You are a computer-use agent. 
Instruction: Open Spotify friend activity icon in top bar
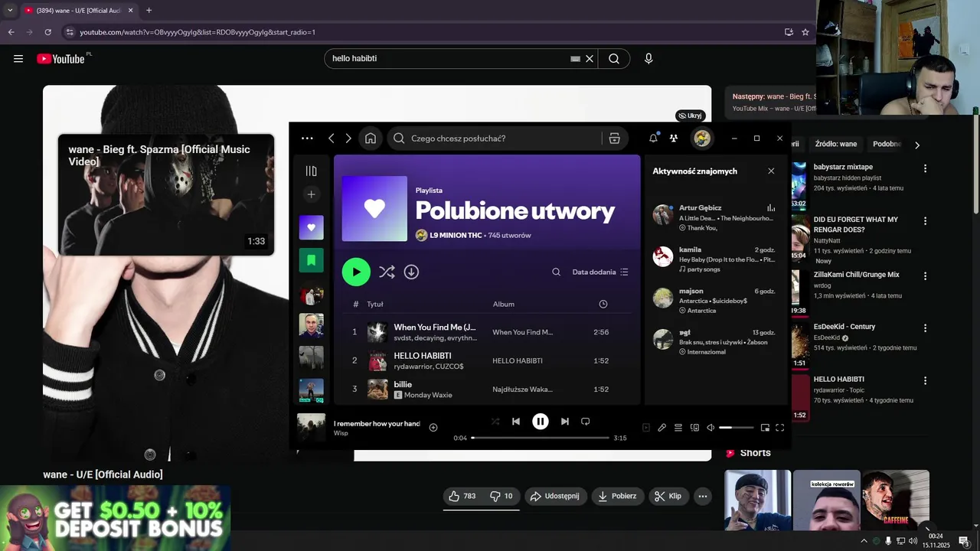(x=674, y=139)
